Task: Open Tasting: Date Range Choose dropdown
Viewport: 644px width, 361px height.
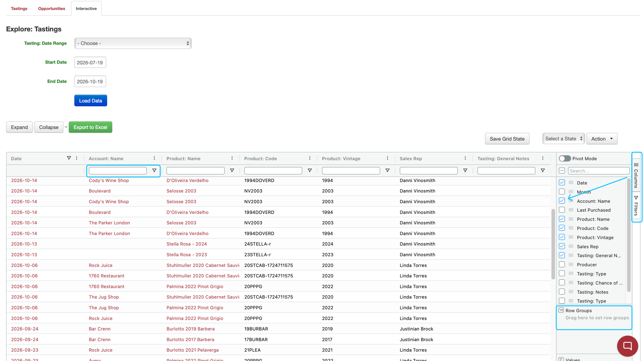Action: (x=133, y=43)
